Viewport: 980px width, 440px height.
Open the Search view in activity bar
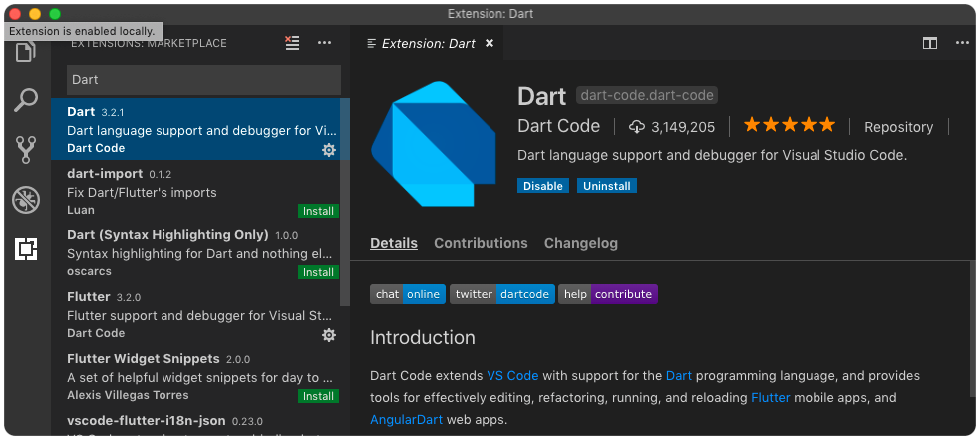pos(26,100)
